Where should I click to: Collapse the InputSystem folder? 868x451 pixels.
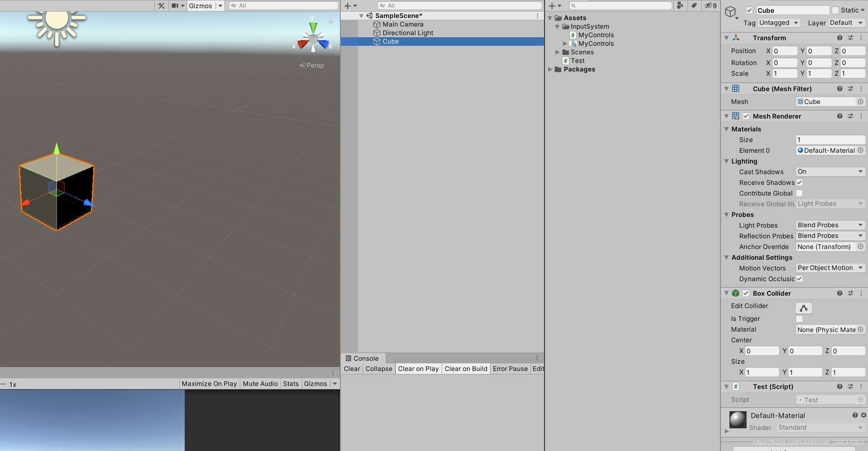557,26
